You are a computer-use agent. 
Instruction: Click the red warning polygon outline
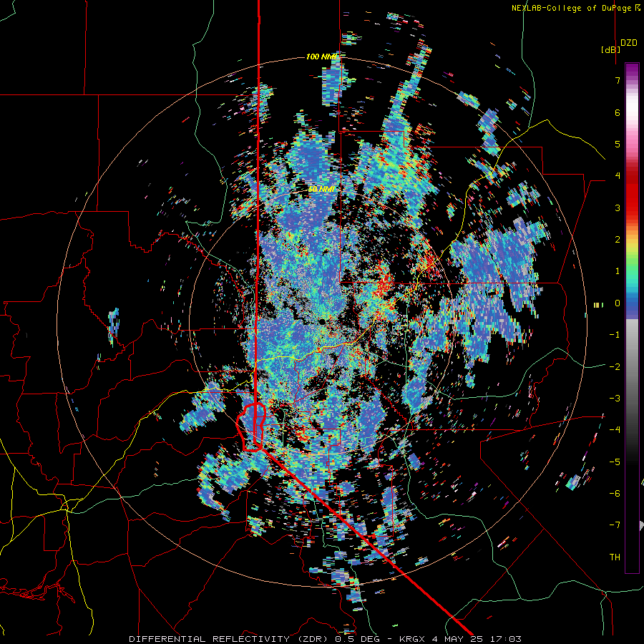(251, 428)
